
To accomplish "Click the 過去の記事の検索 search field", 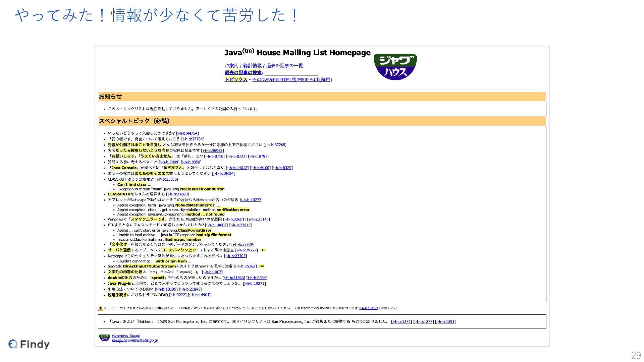I will [x=291, y=73].
